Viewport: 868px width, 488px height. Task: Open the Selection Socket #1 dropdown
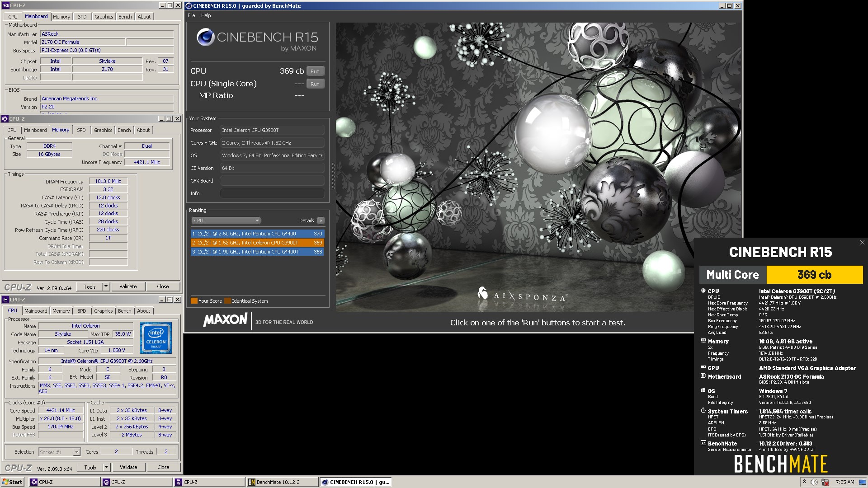pos(59,452)
